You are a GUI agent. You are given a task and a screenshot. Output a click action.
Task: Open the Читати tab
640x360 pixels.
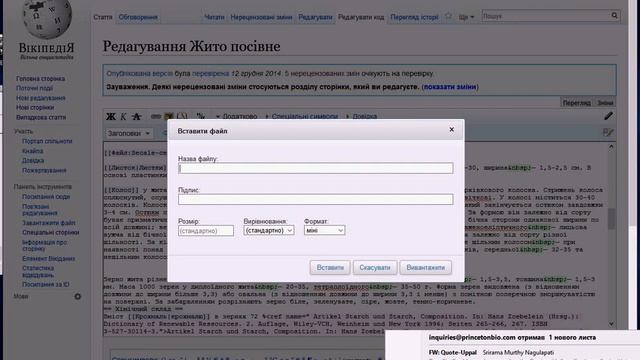pos(214,17)
